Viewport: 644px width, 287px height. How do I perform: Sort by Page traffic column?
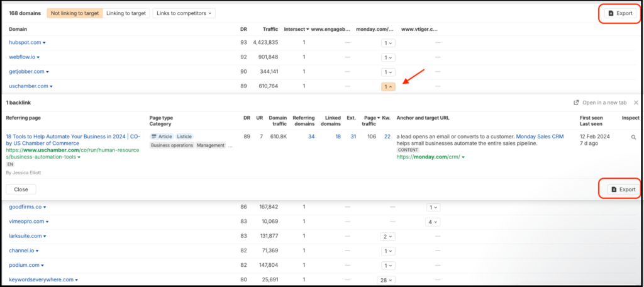(x=371, y=120)
